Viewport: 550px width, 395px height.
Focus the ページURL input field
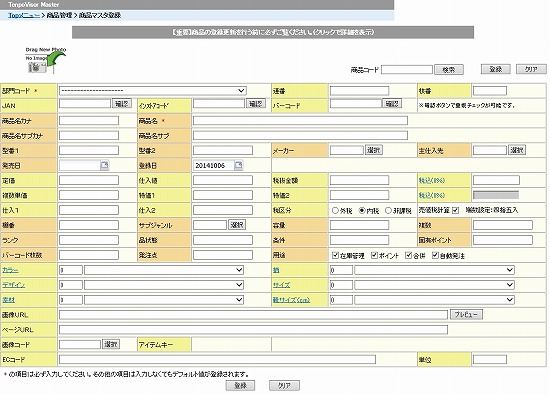[253, 329]
